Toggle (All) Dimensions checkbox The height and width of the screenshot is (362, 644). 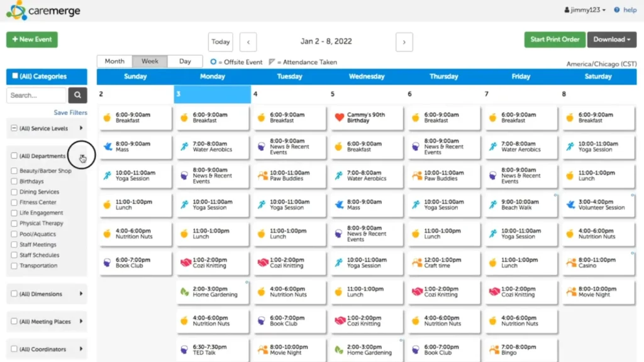pyautogui.click(x=14, y=294)
